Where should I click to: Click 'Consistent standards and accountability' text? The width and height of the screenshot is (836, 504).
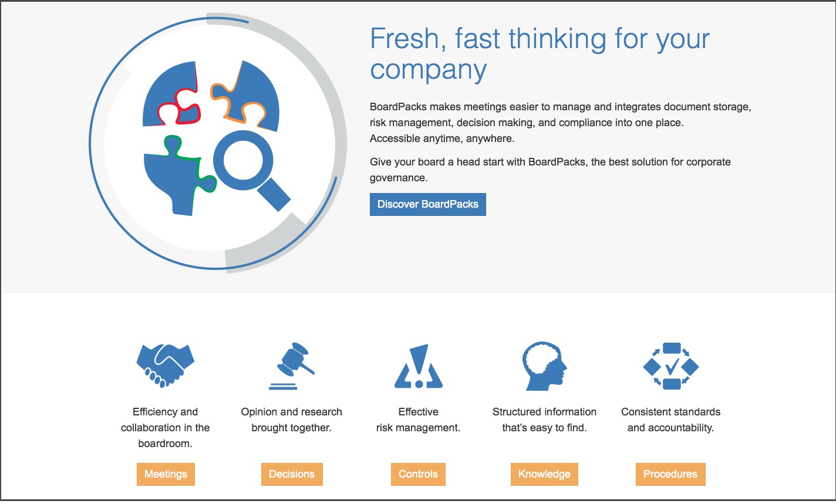click(x=670, y=420)
